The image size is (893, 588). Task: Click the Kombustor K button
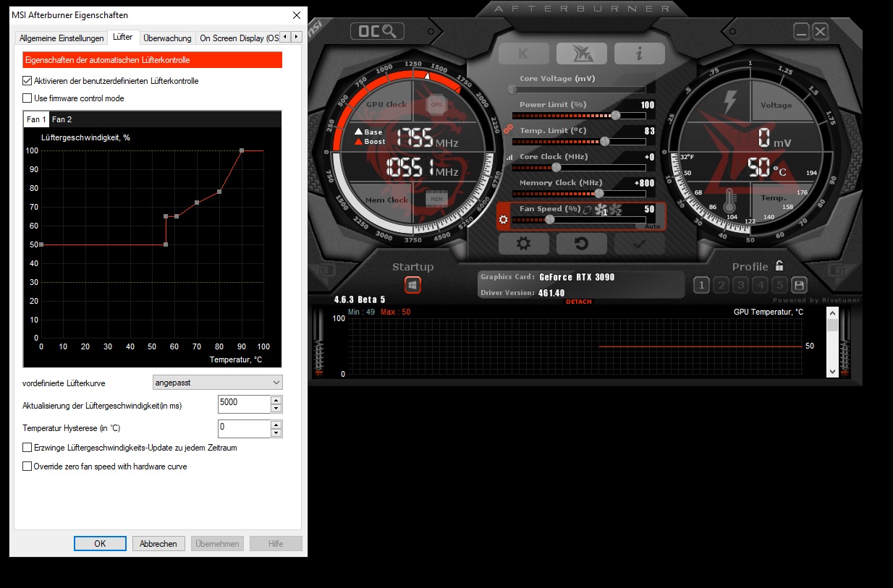[x=523, y=53]
